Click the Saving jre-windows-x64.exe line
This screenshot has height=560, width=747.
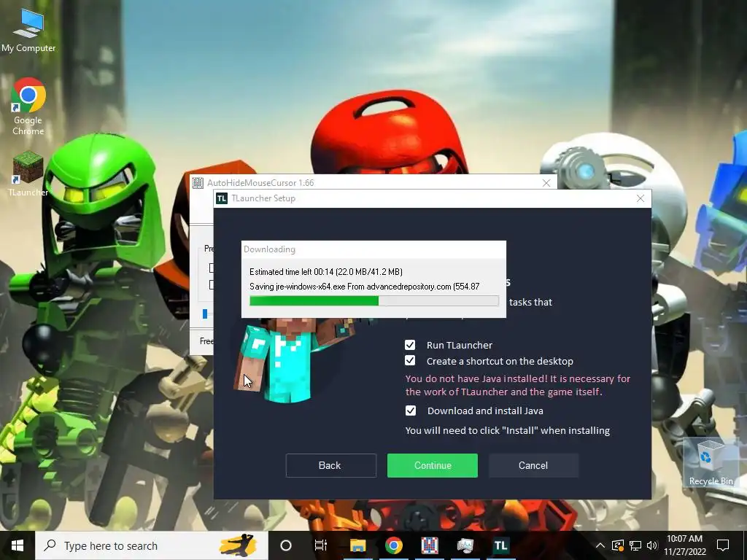365,287
